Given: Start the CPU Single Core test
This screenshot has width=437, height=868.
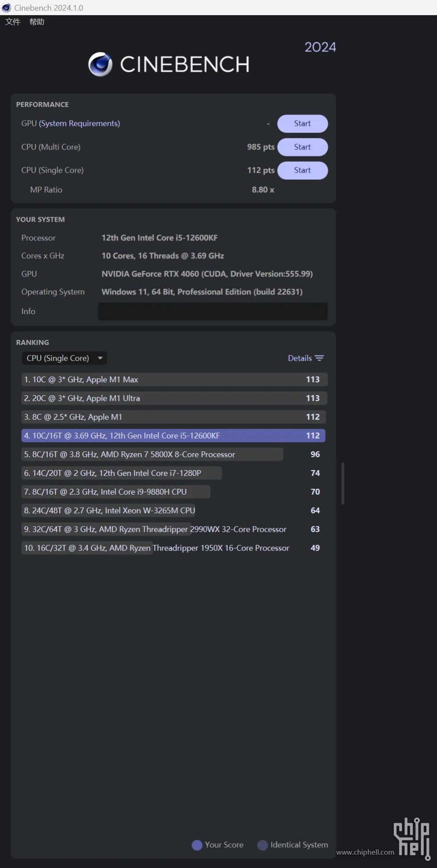Looking at the screenshot, I should pos(302,170).
